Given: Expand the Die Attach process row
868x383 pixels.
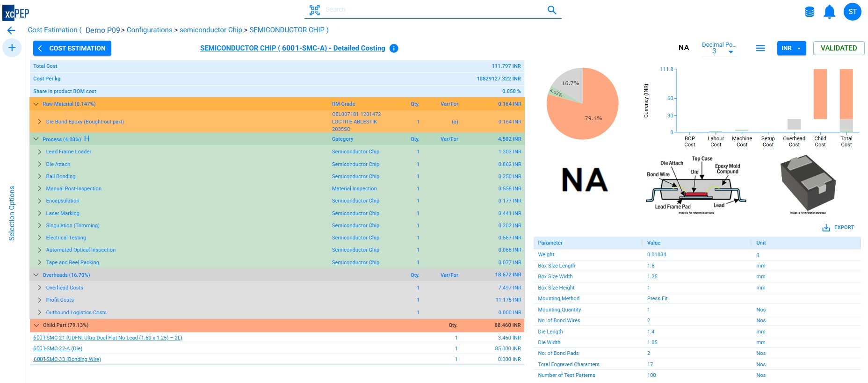Looking at the screenshot, I should [40, 164].
